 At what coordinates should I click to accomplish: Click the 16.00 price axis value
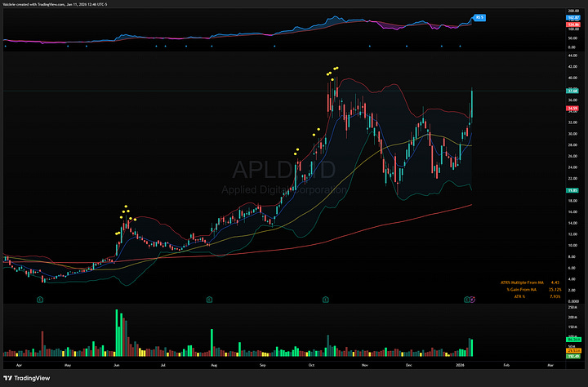[572, 212]
